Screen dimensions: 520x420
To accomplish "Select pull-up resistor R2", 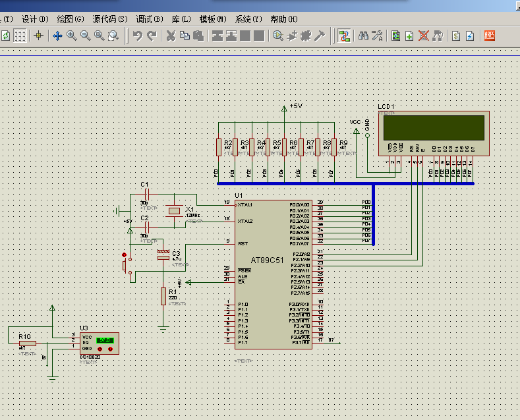I will coord(219,147).
